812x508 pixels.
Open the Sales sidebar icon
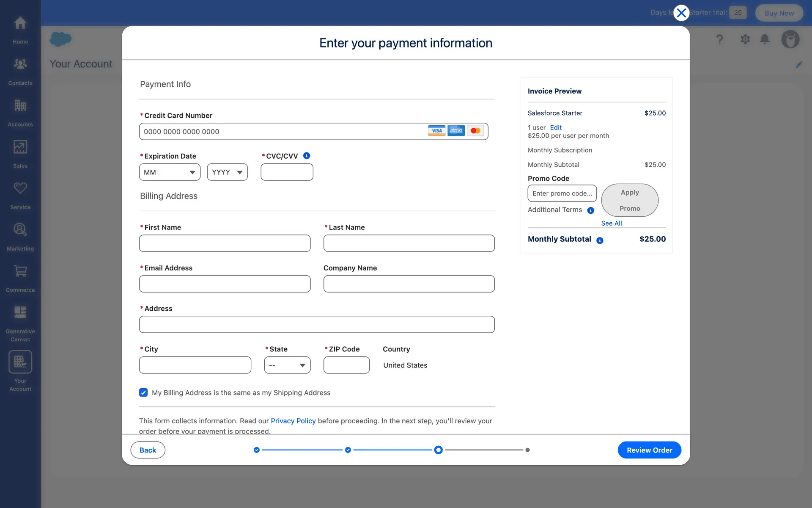(20, 147)
